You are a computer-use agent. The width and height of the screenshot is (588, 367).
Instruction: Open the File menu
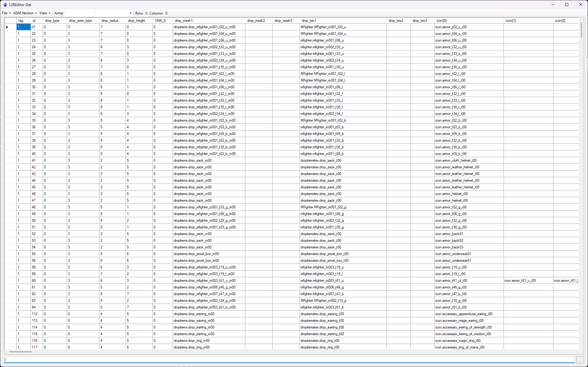coord(6,13)
